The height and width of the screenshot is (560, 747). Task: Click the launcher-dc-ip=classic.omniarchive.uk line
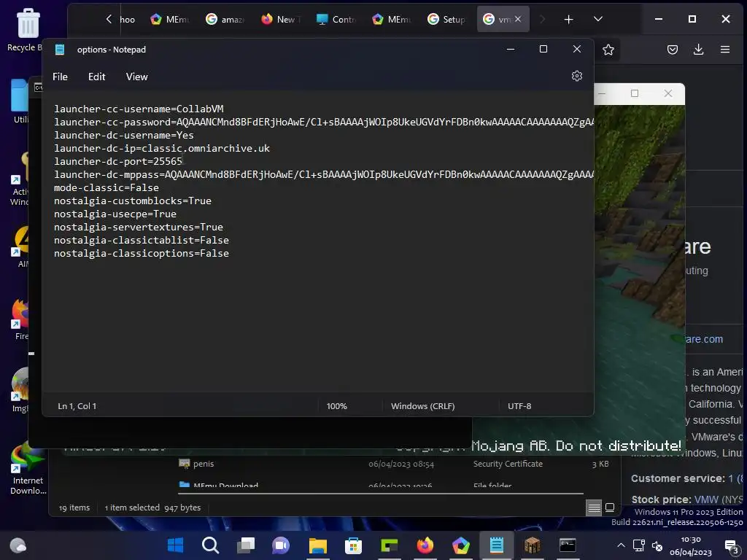click(x=162, y=149)
